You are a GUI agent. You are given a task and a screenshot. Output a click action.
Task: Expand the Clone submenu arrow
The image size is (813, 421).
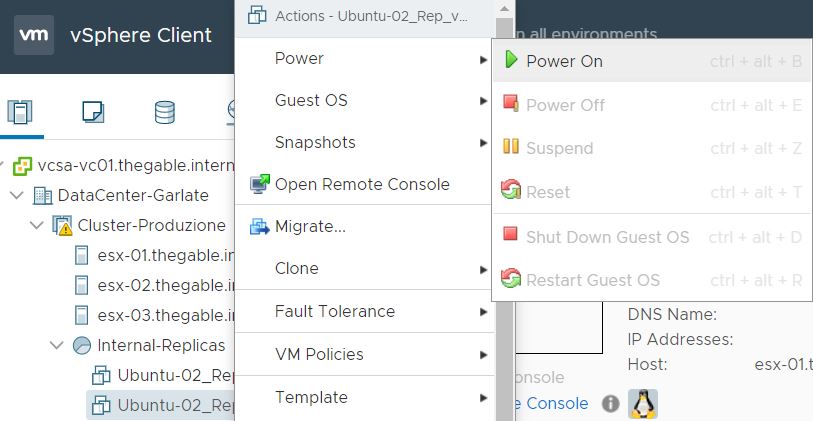483,270
